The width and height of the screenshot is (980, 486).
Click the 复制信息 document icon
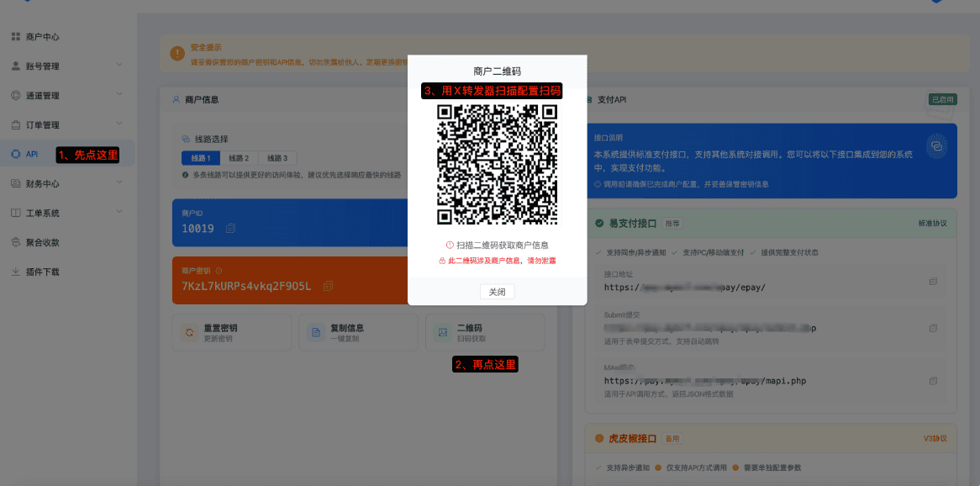[x=316, y=332]
